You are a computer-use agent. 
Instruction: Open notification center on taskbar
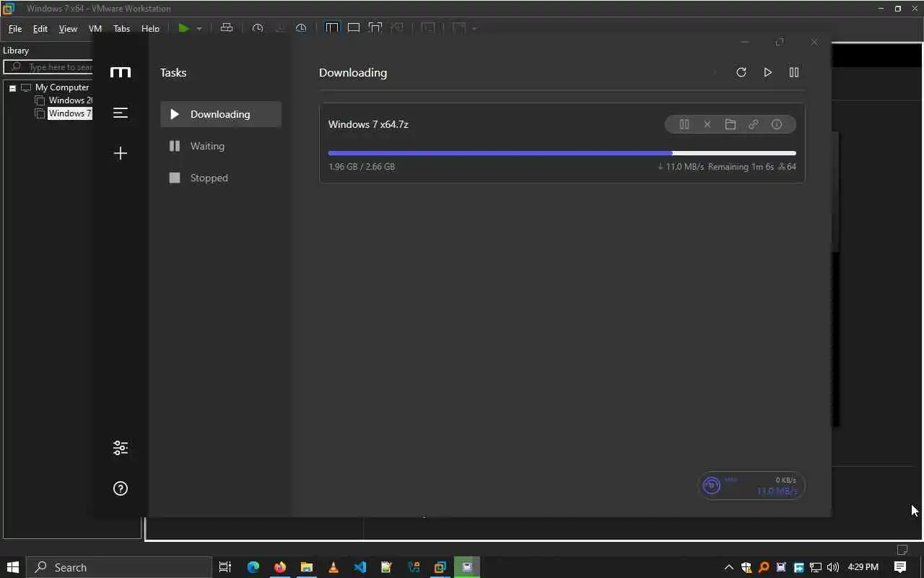click(900, 567)
